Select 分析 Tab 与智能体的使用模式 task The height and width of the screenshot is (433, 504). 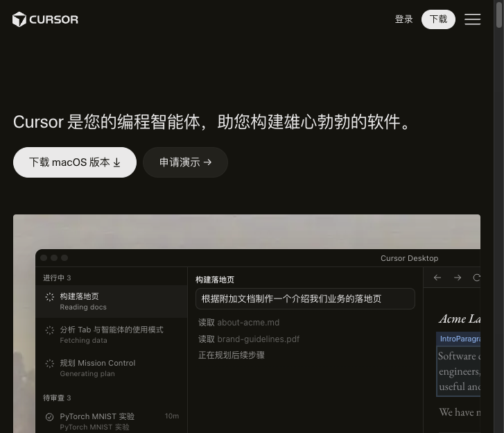tap(112, 334)
